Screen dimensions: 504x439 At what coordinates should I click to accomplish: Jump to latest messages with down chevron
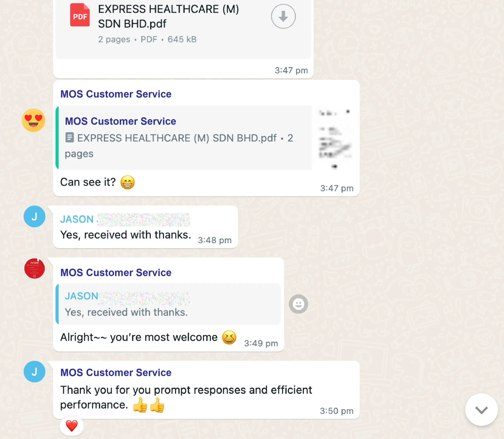pyautogui.click(x=481, y=410)
